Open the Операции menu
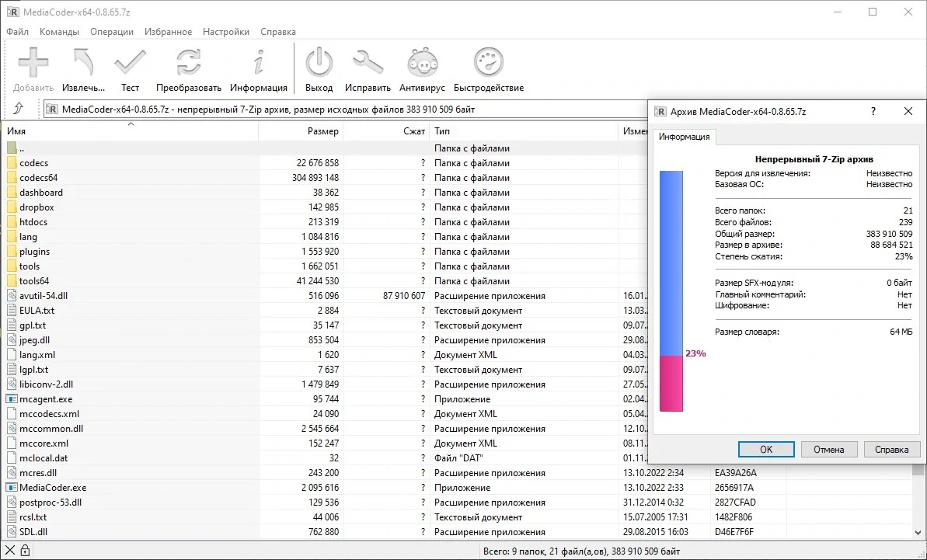This screenshot has width=927, height=560. click(x=112, y=32)
